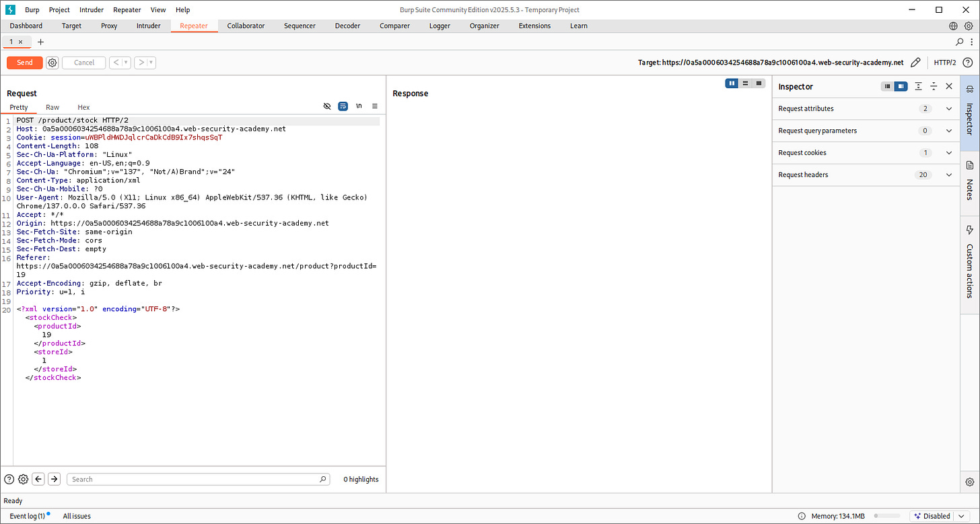Screen dimensions: 980x524
Task: Click in the request Search field
Action: 199,479
